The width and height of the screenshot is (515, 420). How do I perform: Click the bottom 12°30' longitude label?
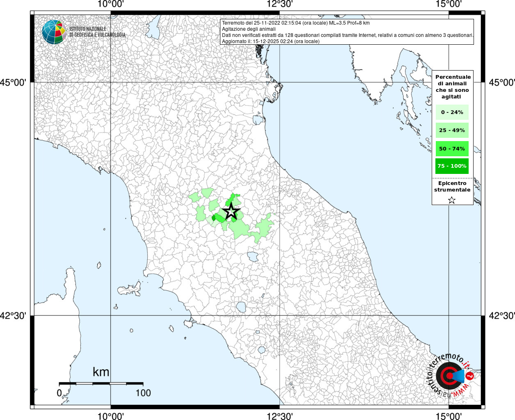click(x=280, y=416)
